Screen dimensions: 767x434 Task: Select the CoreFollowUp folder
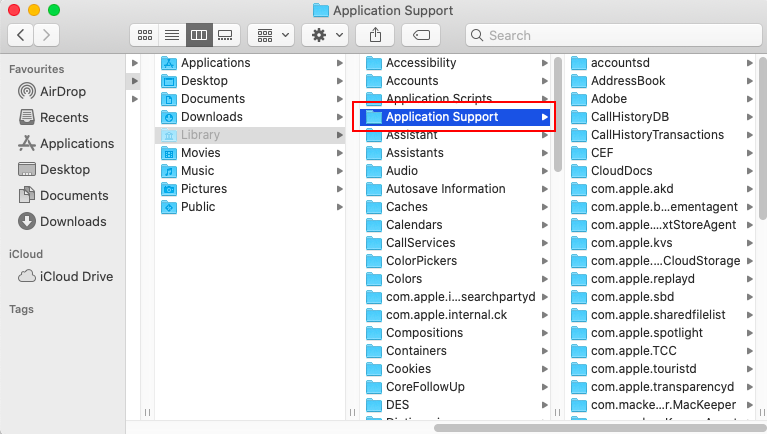point(455,387)
